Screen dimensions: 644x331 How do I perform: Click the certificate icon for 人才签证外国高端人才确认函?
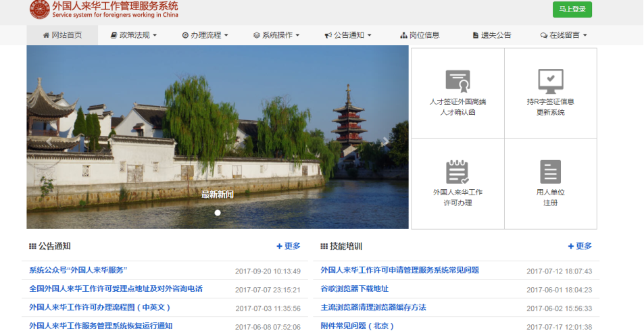click(x=457, y=81)
